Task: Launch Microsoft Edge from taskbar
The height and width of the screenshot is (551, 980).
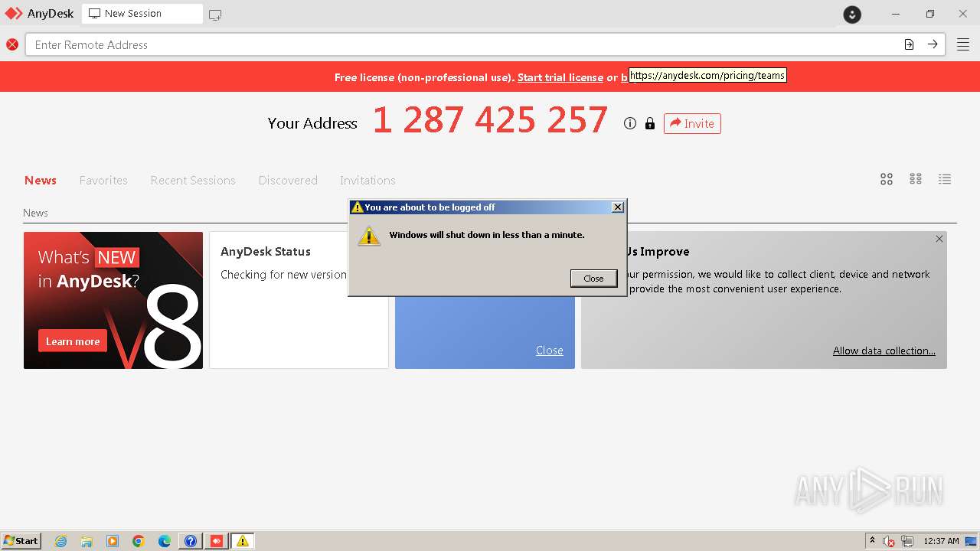Action: tap(165, 541)
